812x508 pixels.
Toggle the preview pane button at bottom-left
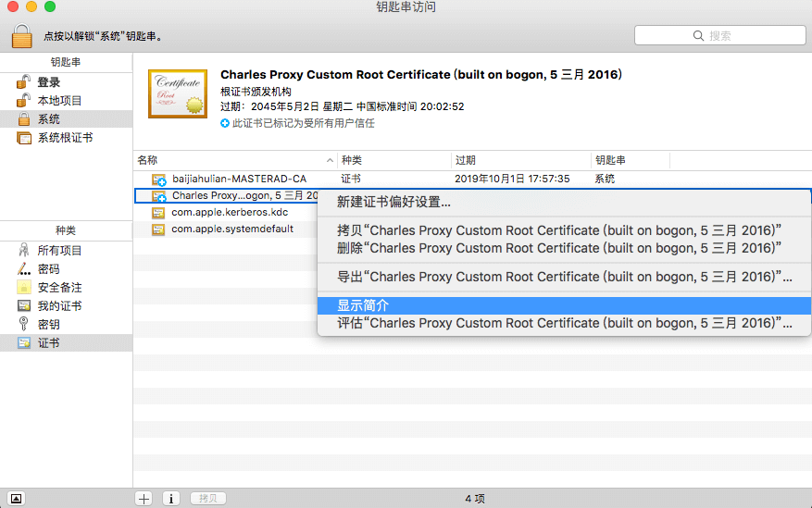[16, 499]
